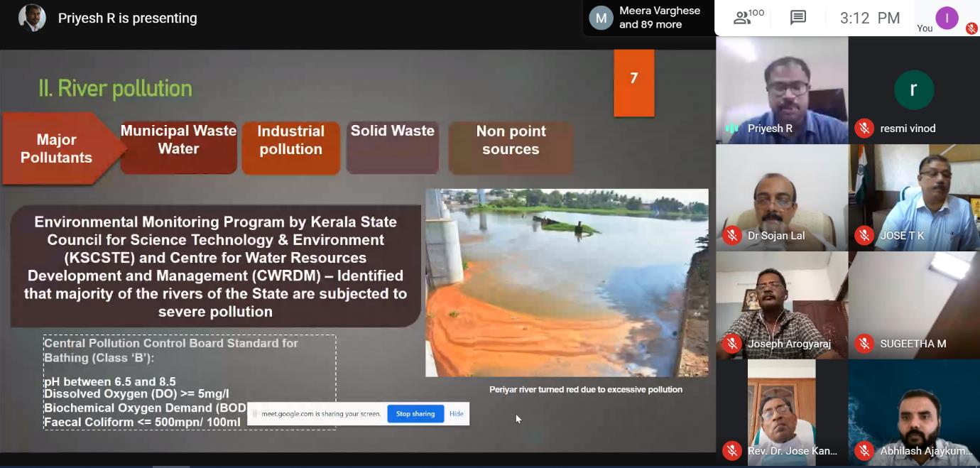The image size is (980, 468).
Task: Click Dr Sojan Lal's mute indicator
Action: 731,235
